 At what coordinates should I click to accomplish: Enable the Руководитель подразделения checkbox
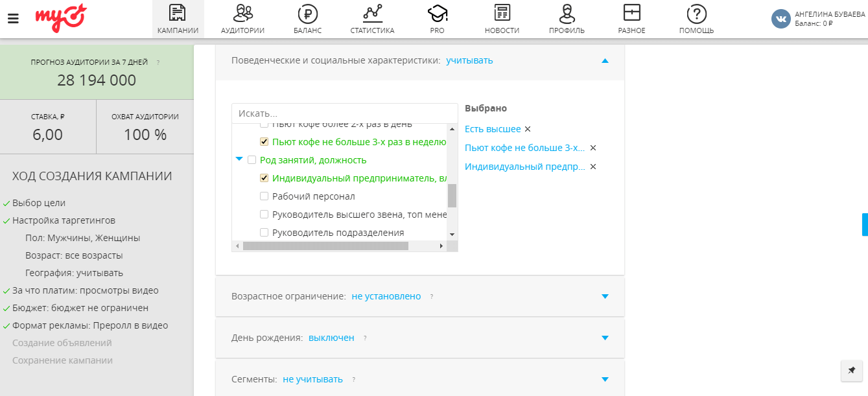264,233
